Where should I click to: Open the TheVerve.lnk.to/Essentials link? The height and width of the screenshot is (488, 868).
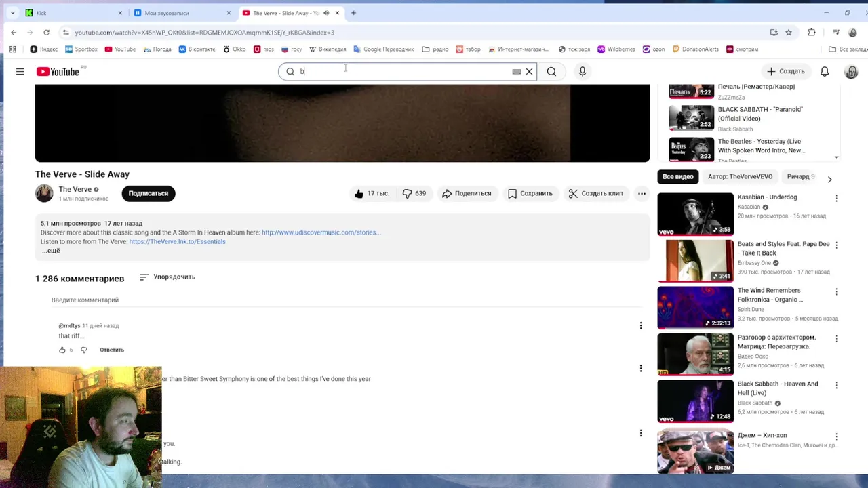[177, 241]
